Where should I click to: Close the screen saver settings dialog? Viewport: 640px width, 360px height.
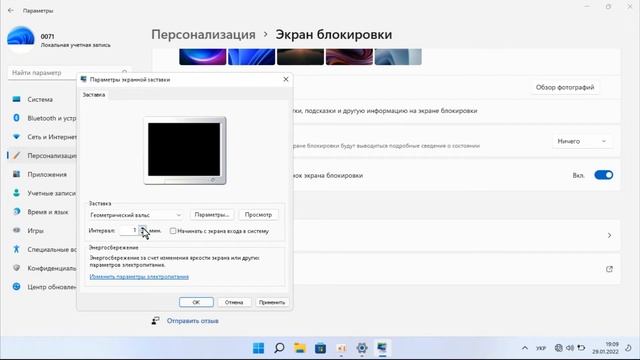click(x=286, y=79)
